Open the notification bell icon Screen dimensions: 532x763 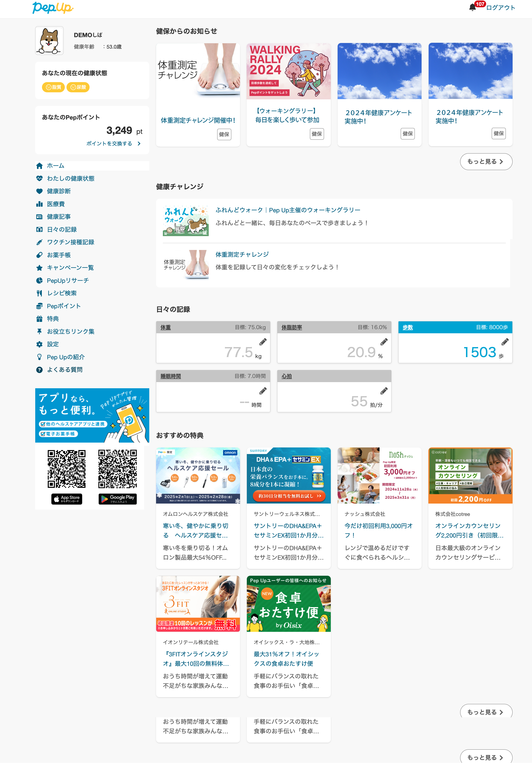tap(472, 7)
